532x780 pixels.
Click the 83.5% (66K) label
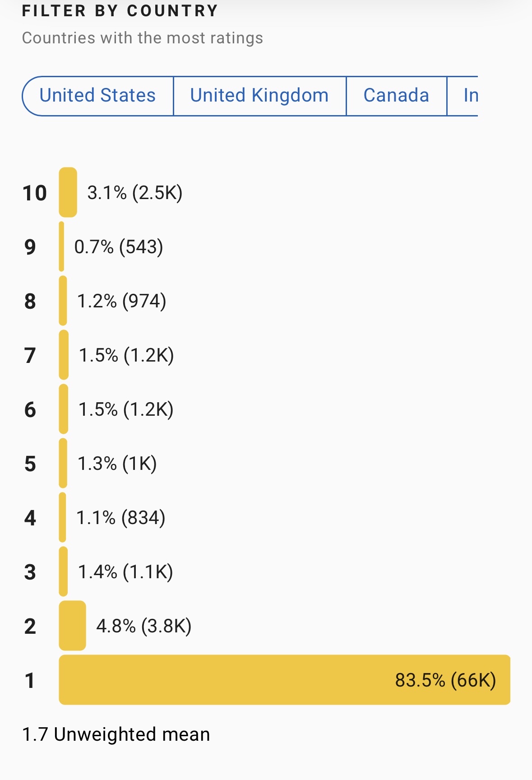[x=445, y=680]
